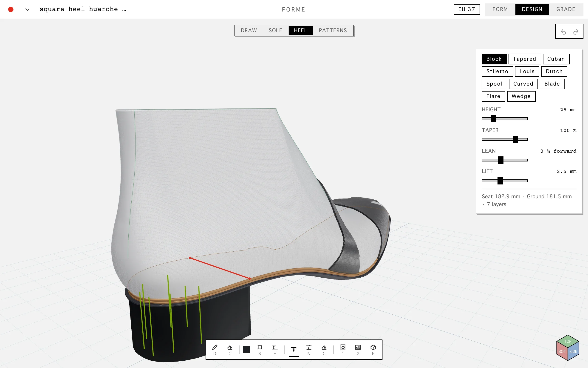Choose the Spool heel style
This screenshot has height=368, width=588.
point(494,84)
